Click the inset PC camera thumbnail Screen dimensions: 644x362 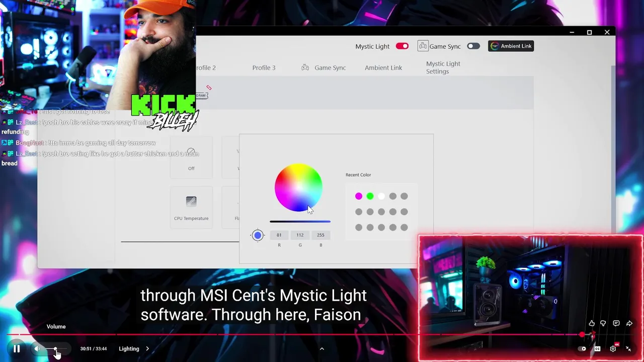coord(530,298)
